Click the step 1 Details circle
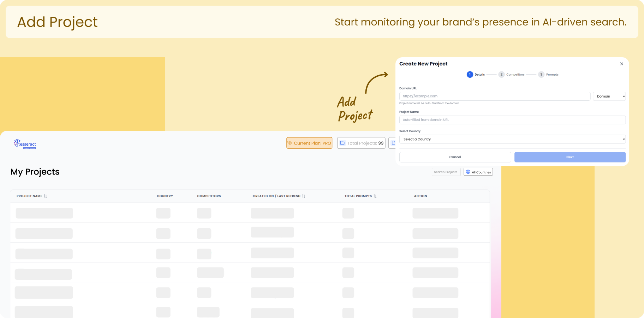Viewport: 644px width, 318px height. (470, 75)
